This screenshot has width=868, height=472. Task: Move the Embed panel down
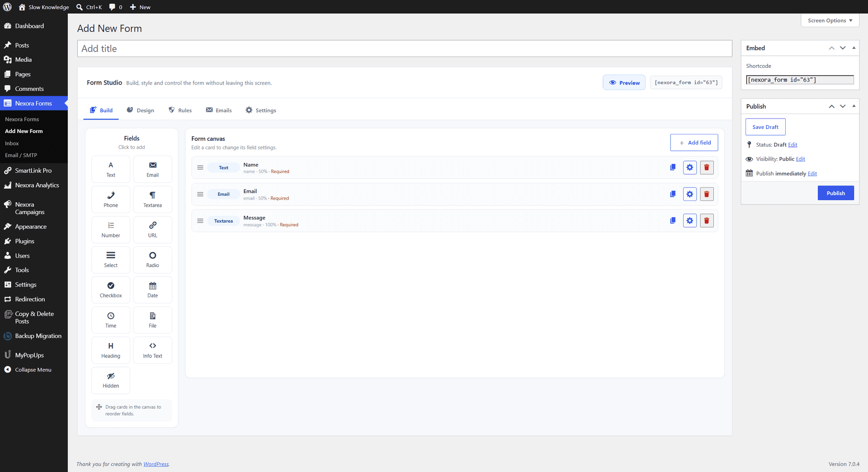click(x=843, y=48)
